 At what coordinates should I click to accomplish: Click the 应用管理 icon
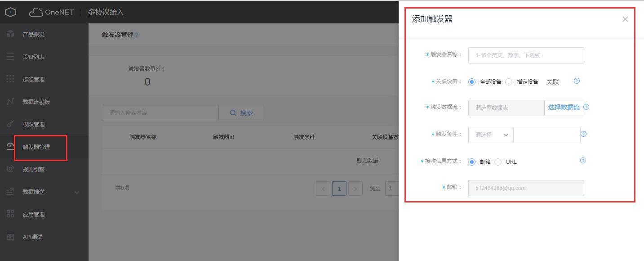tap(10, 214)
